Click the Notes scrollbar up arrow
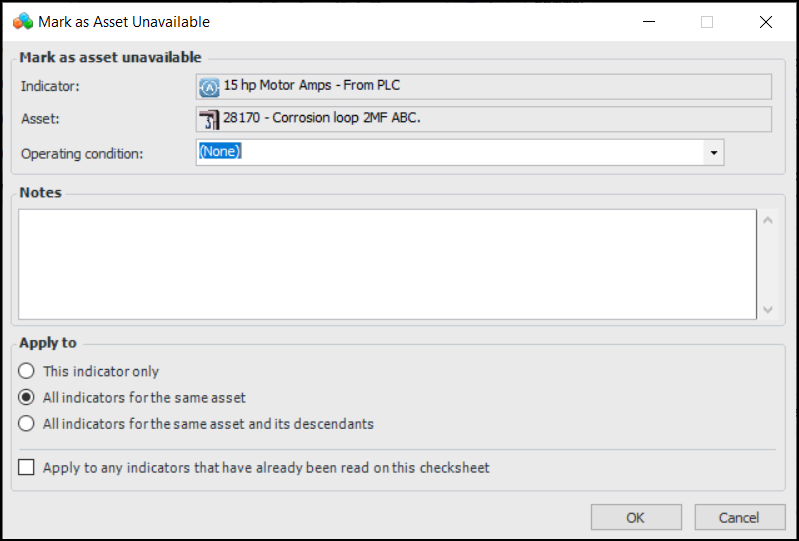Viewport: 799px width, 541px height. (x=767, y=220)
